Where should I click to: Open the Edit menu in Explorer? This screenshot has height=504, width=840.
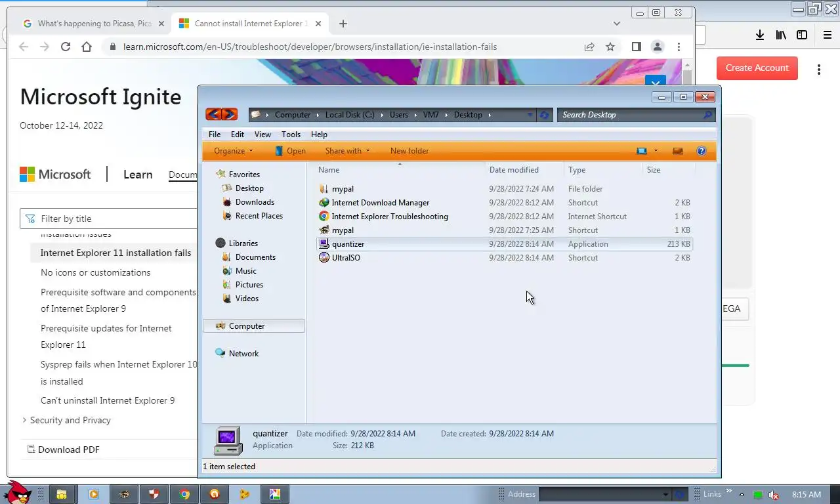click(238, 135)
